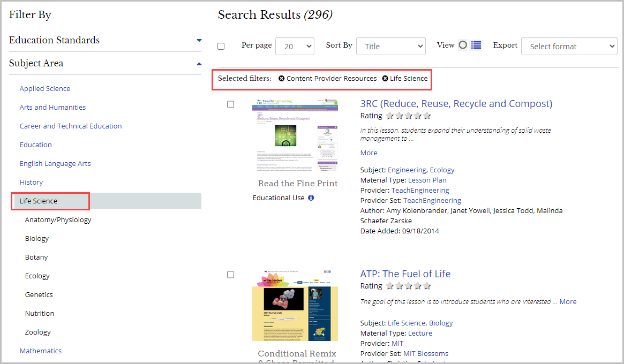
Task: Open the MIT Blossoms provider set link
Action: tap(426, 353)
